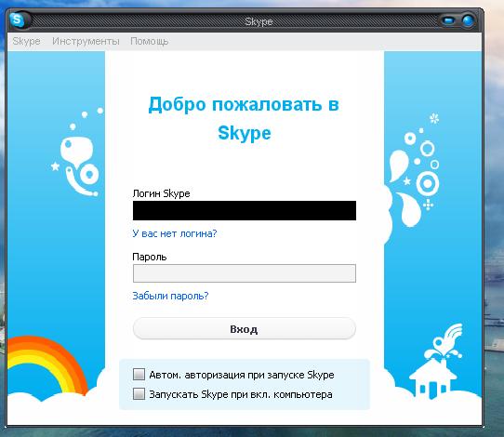Click the Добро пожаловать в Skype heading
This screenshot has width=504, height=437.
pos(244,119)
